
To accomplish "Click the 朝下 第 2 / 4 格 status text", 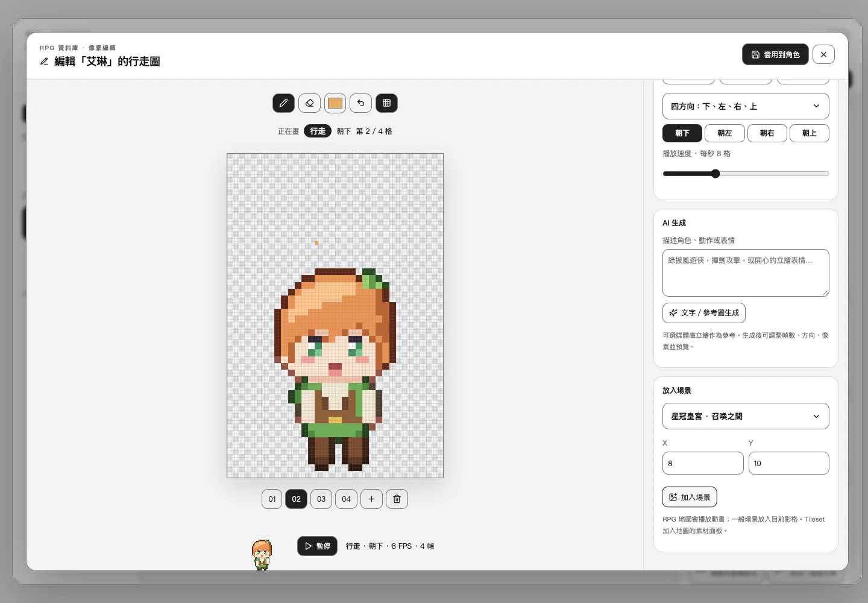I will [365, 131].
